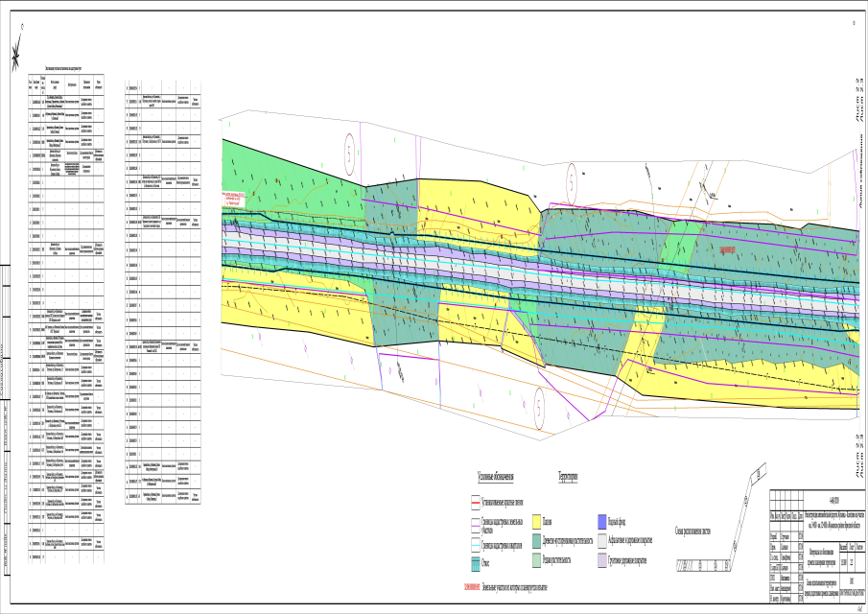
Task: Click the teal Откос legend swatch
Action: [x=475, y=561]
